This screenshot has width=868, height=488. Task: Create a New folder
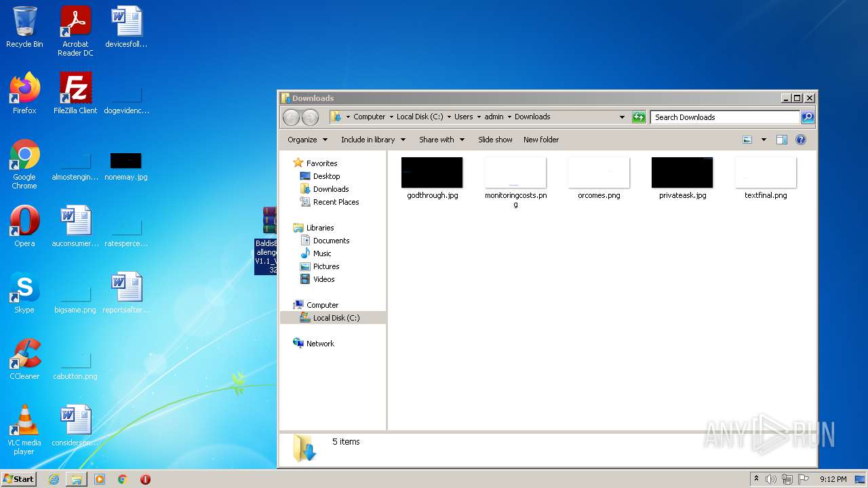541,140
